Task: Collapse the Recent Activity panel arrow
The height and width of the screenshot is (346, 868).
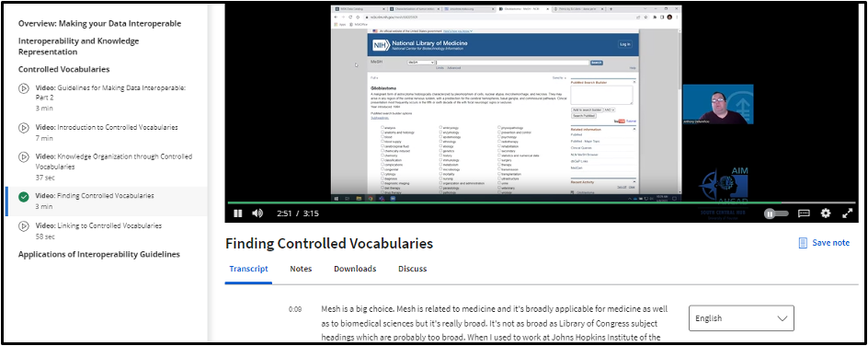Action: [634, 181]
